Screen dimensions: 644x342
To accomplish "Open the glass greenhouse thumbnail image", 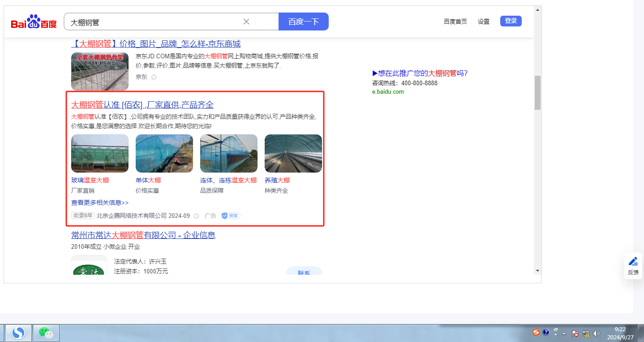I will click(x=100, y=153).
